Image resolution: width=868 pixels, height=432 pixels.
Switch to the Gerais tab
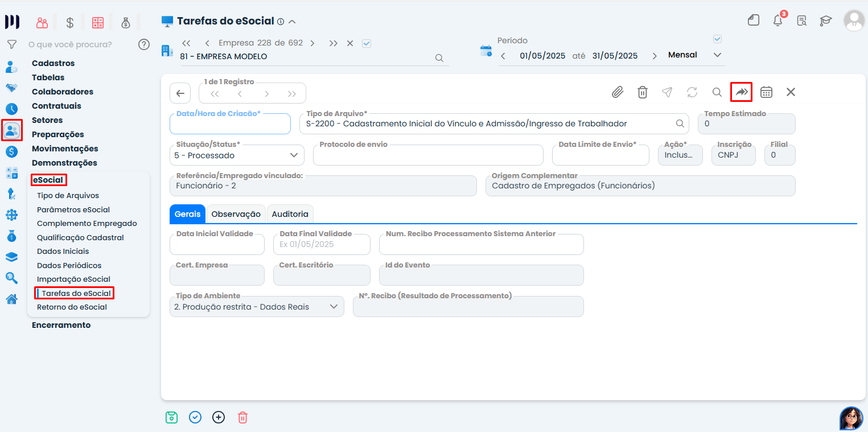click(188, 214)
